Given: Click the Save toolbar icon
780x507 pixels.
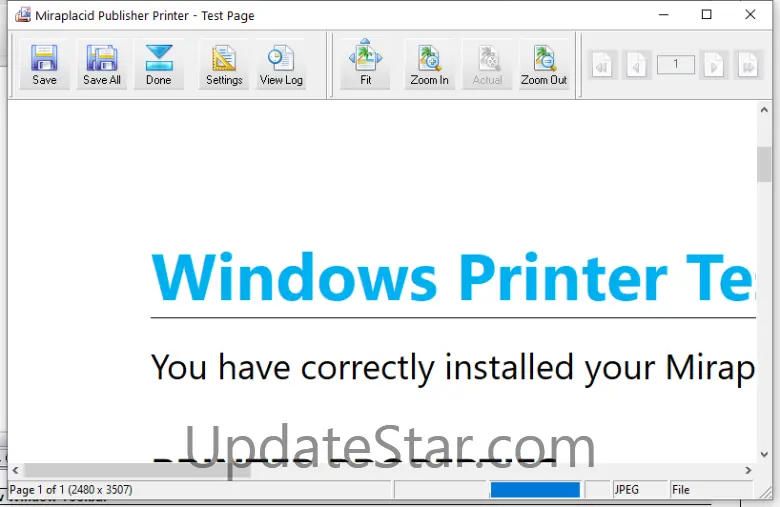Looking at the screenshot, I should [44, 65].
